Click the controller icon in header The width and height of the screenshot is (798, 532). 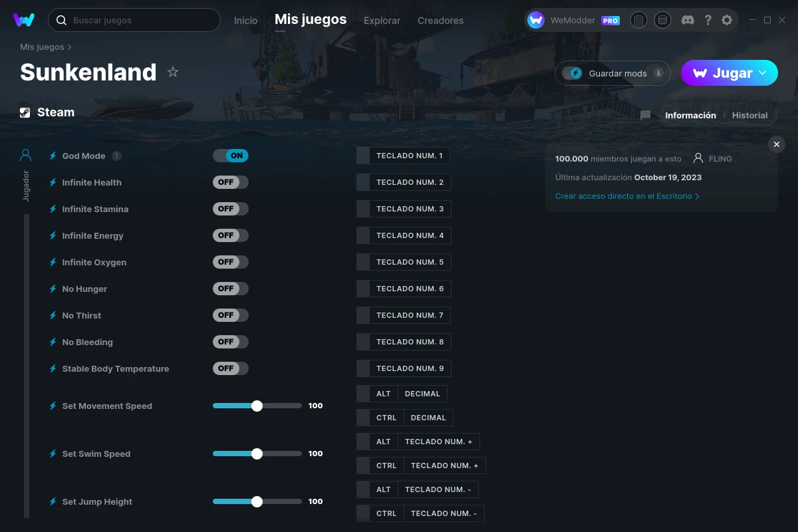(638, 20)
